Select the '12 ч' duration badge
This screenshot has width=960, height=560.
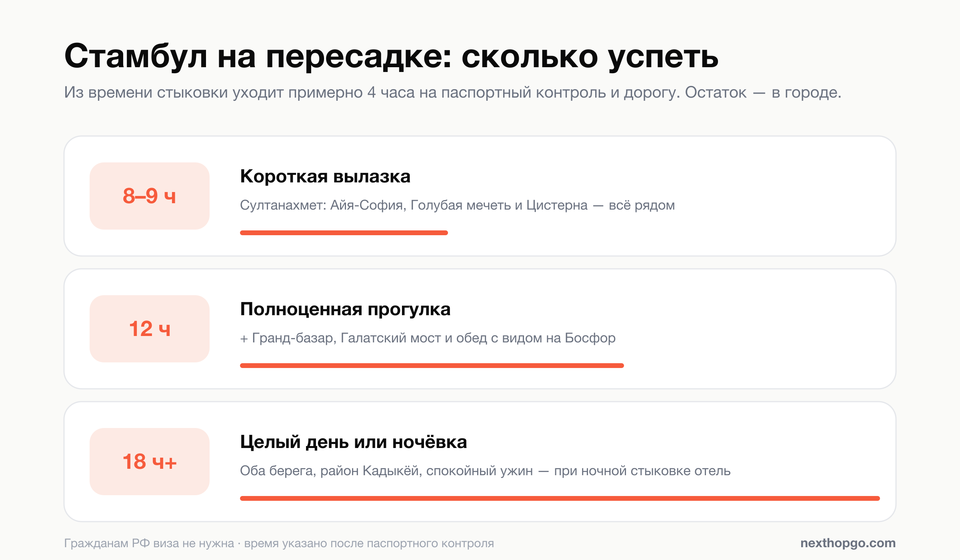pyautogui.click(x=150, y=329)
